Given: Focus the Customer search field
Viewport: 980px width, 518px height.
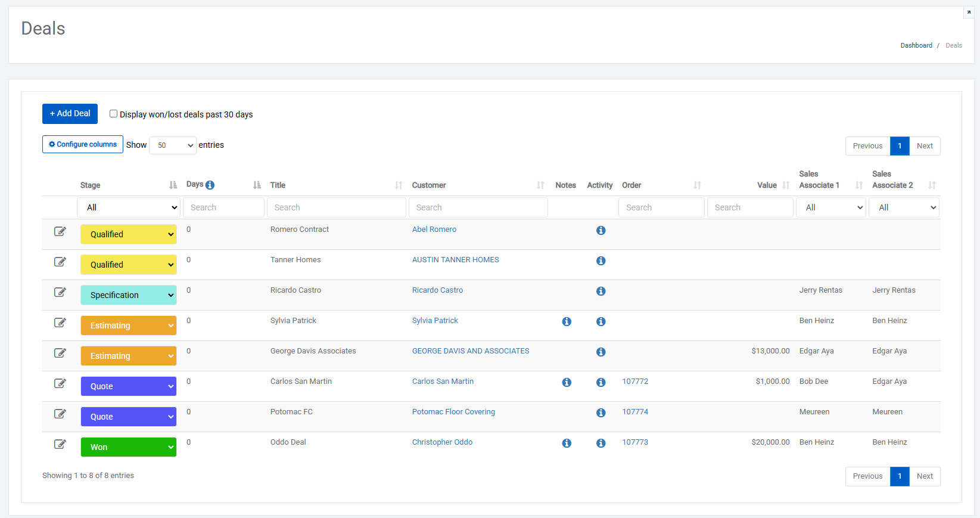Looking at the screenshot, I should pyautogui.click(x=478, y=207).
